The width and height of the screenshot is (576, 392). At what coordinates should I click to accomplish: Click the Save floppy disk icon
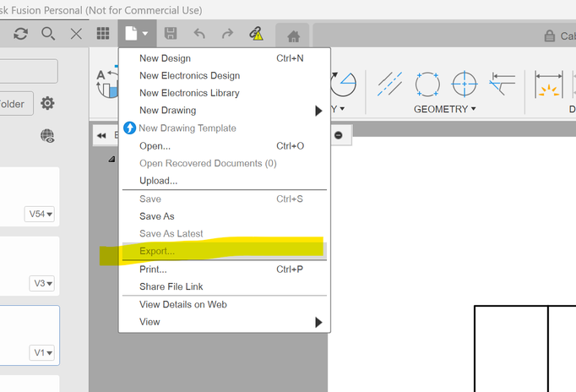click(171, 34)
